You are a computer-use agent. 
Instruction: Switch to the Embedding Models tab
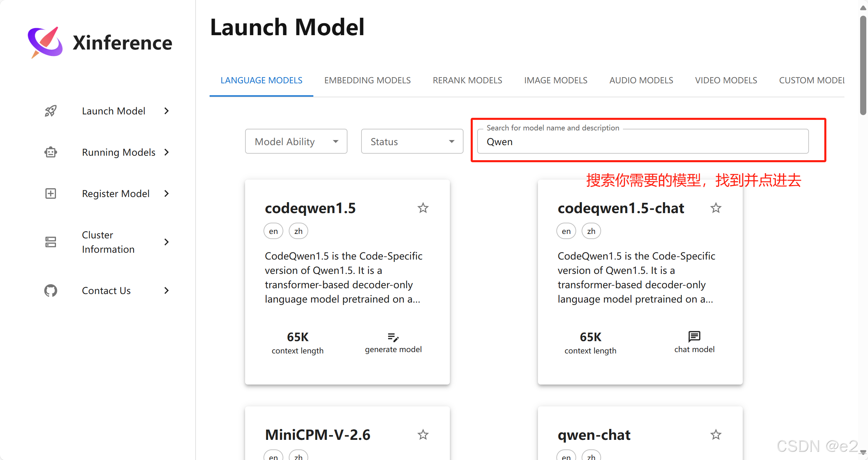367,80
